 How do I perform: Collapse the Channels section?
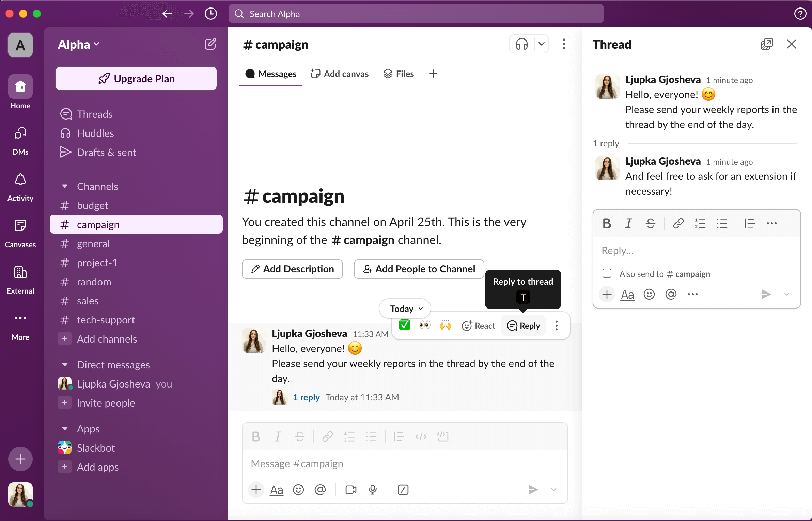[x=65, y=186]
